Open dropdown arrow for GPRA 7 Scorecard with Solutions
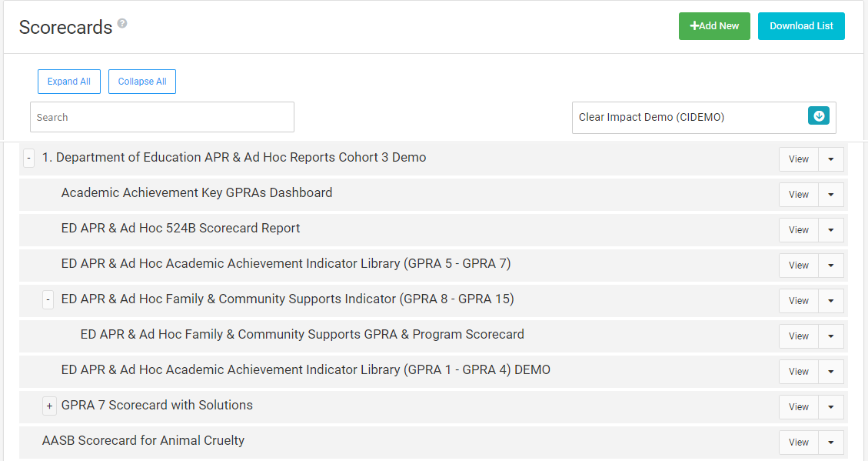 click(831, 407)
